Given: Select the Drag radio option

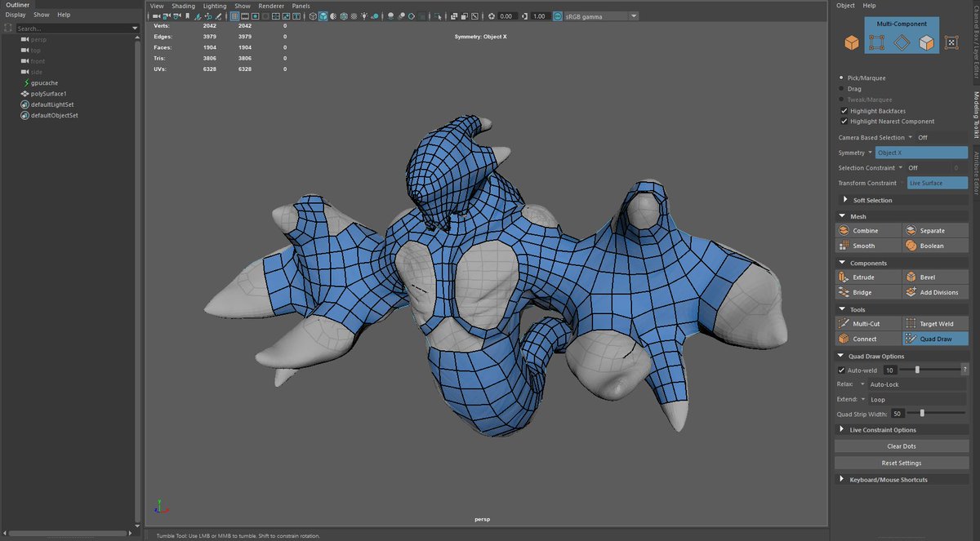Looking at the screenshot, I should 842,89.
